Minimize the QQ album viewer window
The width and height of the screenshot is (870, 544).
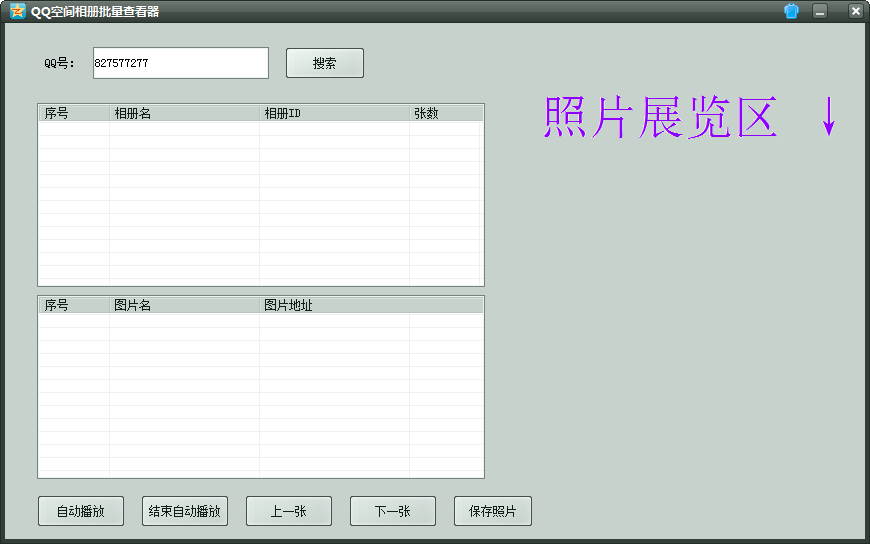(820, 11)
